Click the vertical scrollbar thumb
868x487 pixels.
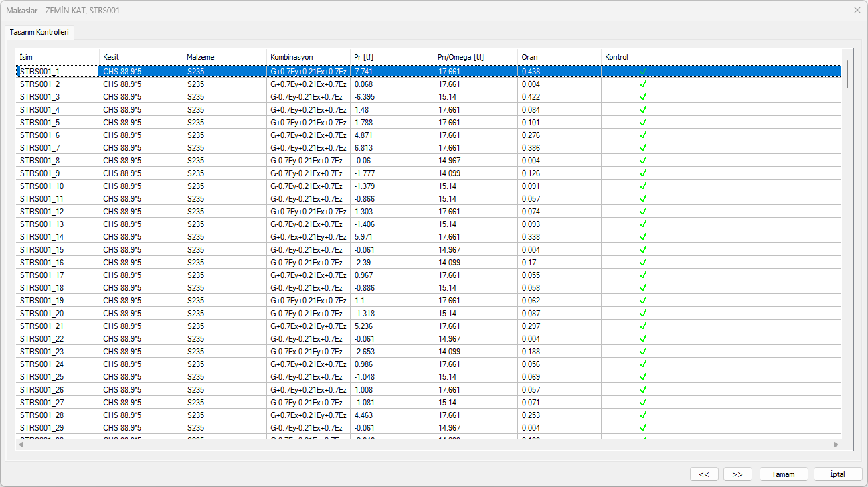pyautogui.click(x=847, y=74)
